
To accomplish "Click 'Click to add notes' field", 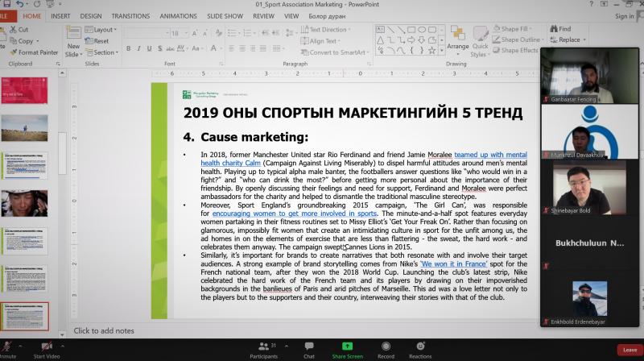I will (104, 330).
